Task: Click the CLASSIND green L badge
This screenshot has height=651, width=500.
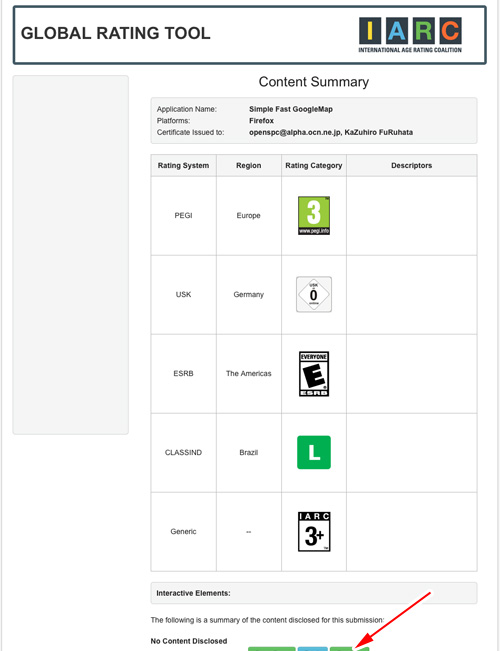Action: pos(314,452)
